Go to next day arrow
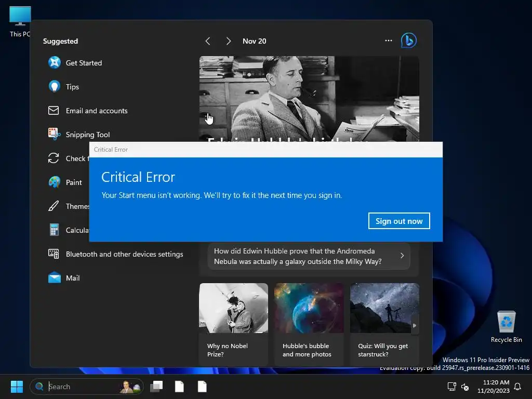 (229, 41)
